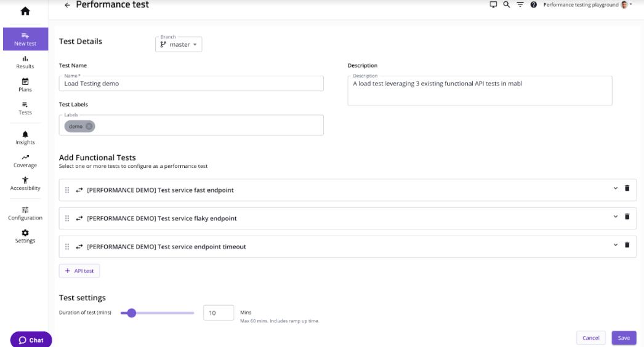Click the Description text area
Screen dimensions: 644x347
coord(480,91)
